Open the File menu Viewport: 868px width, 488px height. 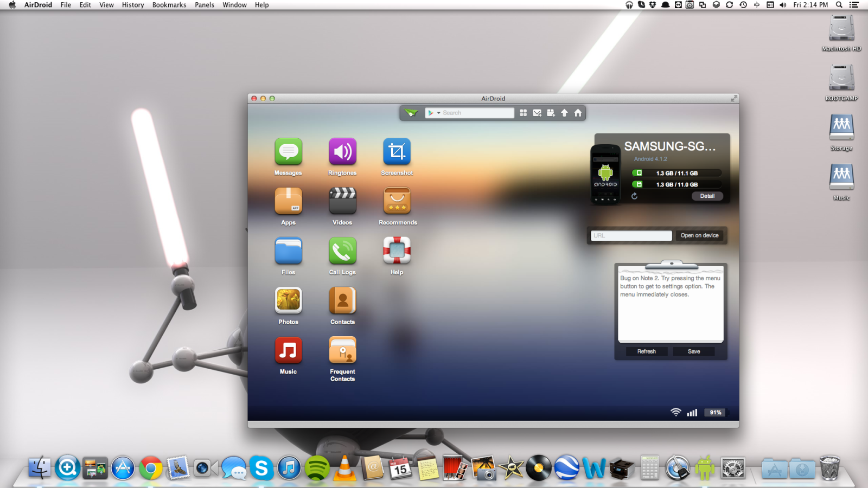coord(66,5)
